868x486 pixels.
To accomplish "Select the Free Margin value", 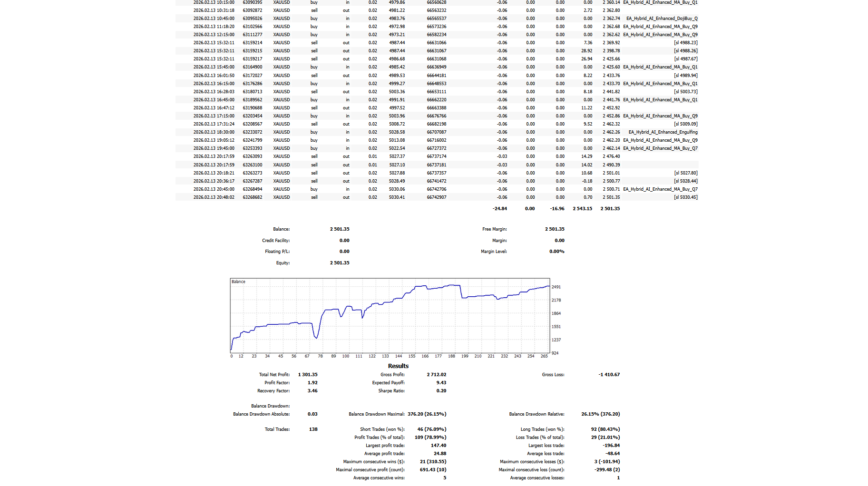I will tap(555, 229).
